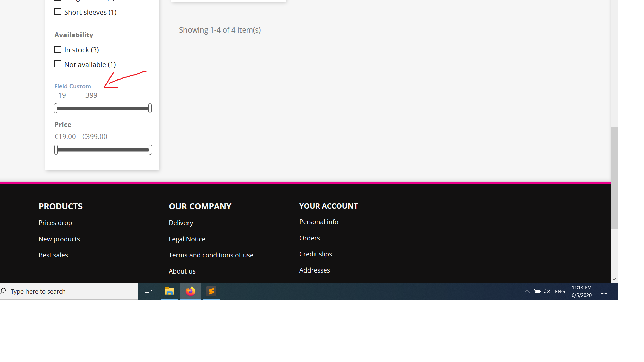Screen dimensions: 644x362
Task: Open Sublime Text from taskbar
Action: pyautogui.click(x=211, y=291)
